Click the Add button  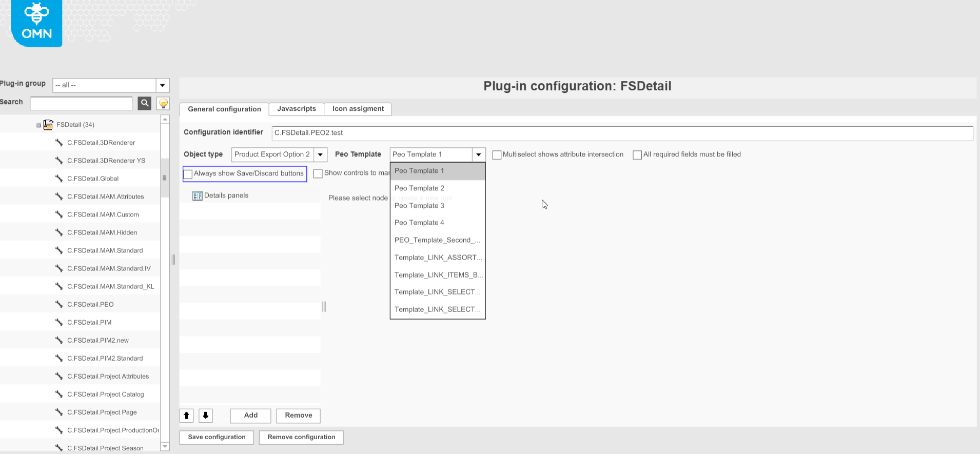[250, 416]
